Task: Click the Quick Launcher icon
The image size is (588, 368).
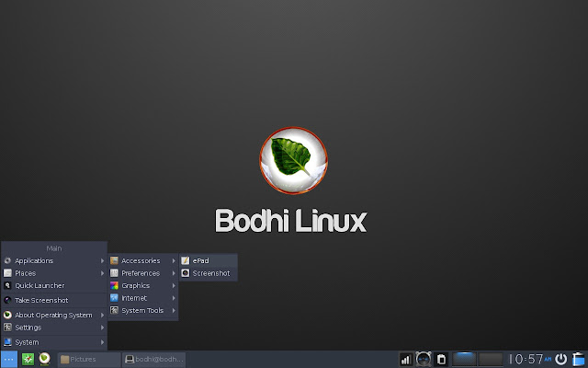Action: (7, 285)
